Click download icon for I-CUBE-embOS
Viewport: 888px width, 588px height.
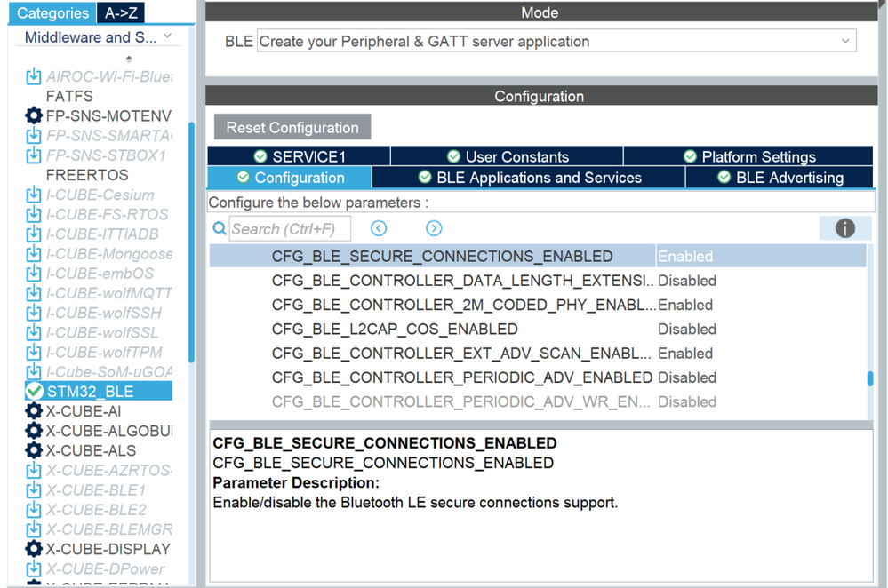34,274
